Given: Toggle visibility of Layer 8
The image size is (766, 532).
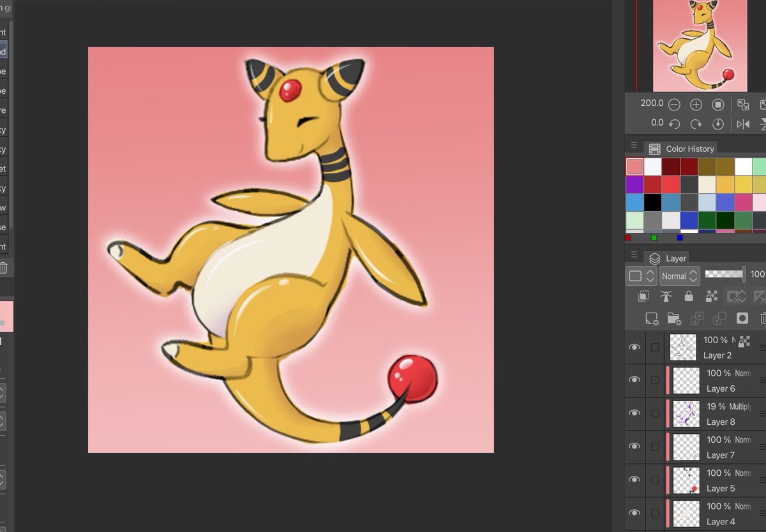Looking at the screenshot, I should [x=635, y=413].
